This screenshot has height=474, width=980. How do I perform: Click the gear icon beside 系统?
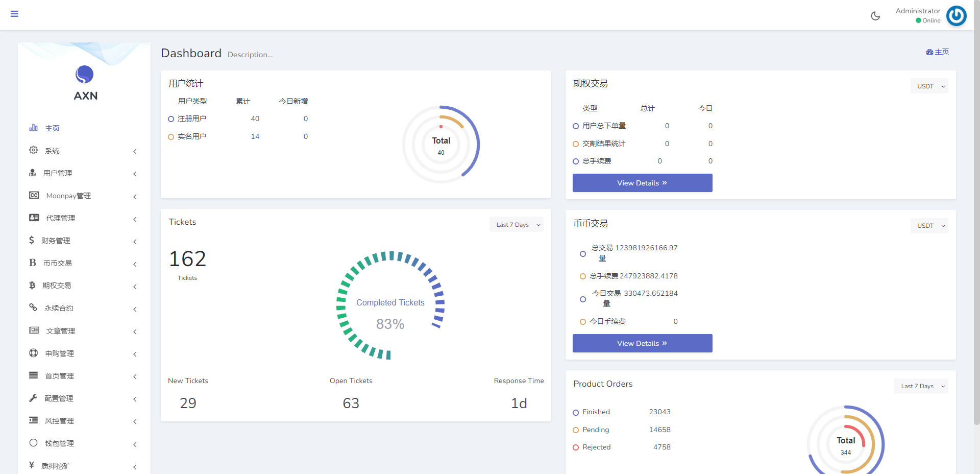[34, 150]
